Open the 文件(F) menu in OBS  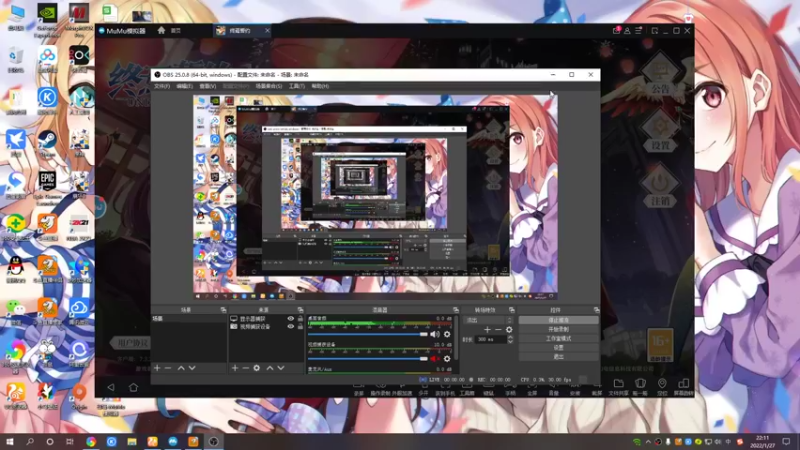point(162,86)
